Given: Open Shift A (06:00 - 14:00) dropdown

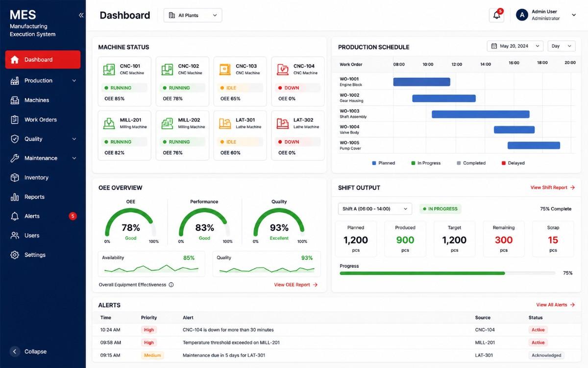Looking at the screenshot, I should 375,209.
